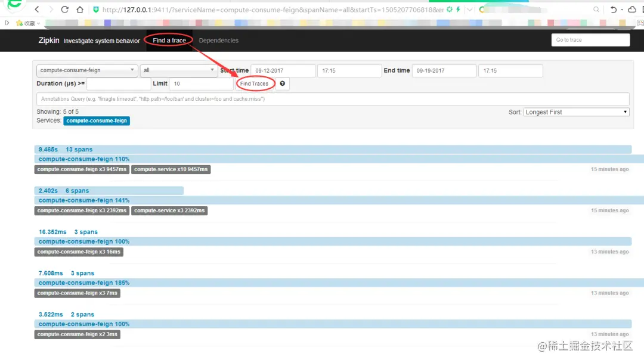Click the lightning speed-mode icon
The image size is (644, 363).
pos(458,9)
